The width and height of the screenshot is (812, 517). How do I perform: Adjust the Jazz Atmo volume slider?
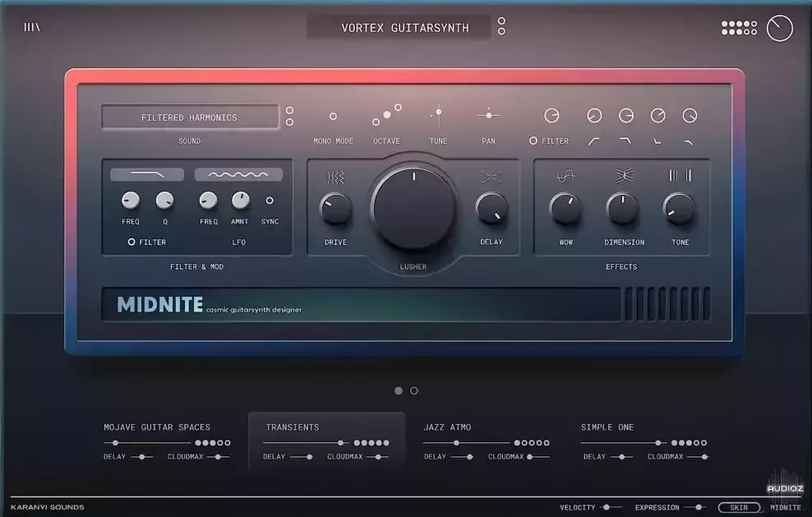click(466, 443)
